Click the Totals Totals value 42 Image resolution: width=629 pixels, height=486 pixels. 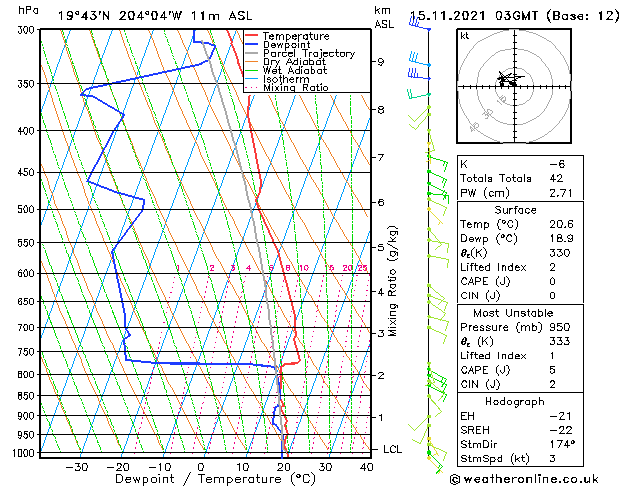point(556,178)
